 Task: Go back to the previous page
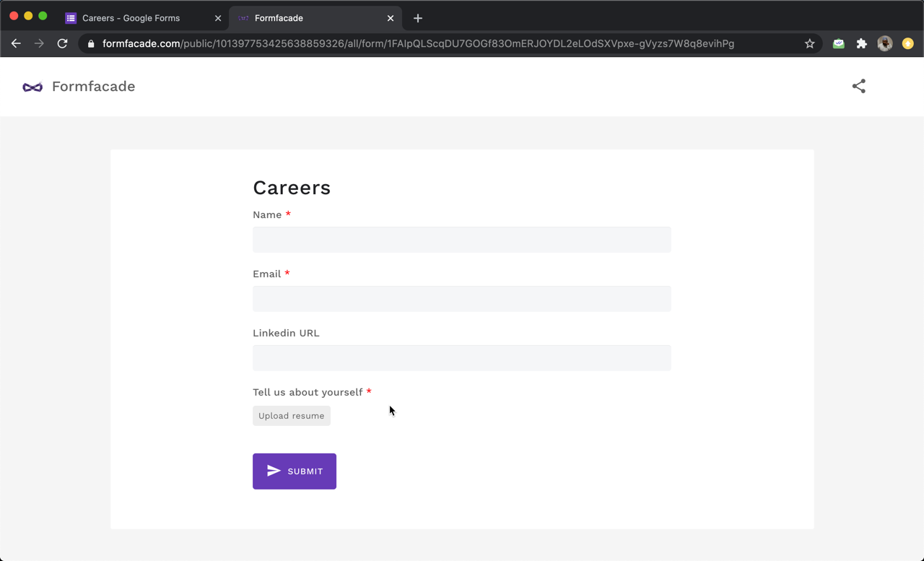pos(16,44)
